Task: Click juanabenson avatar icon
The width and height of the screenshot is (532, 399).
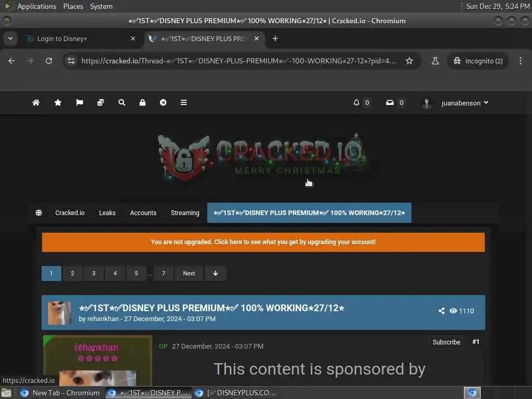Action: [427, 103]
